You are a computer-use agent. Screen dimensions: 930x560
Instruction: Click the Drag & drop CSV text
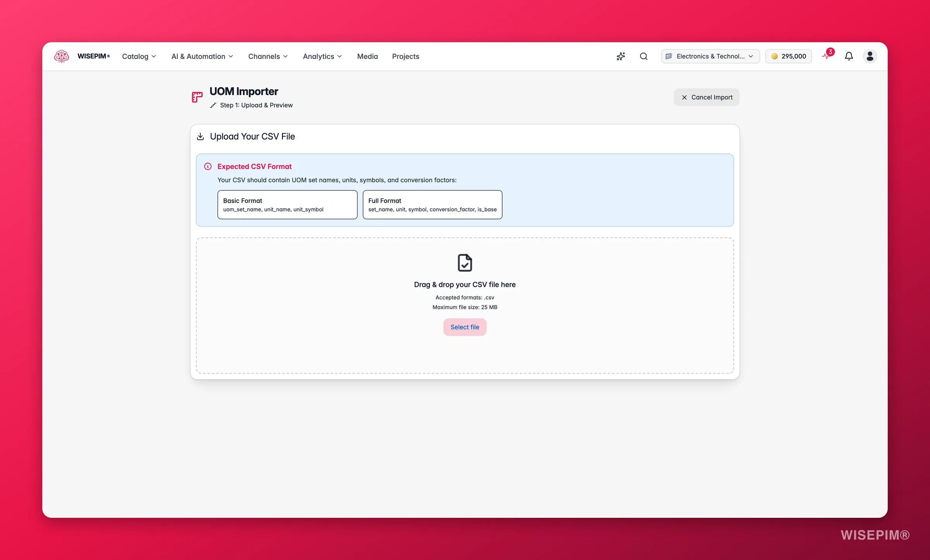click(465, 284)
